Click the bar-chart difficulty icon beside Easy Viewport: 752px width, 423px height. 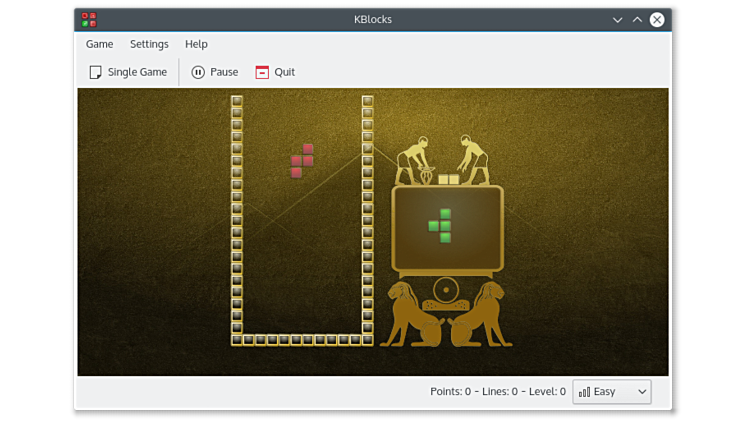pyautogui.click(x=584, y=392)
